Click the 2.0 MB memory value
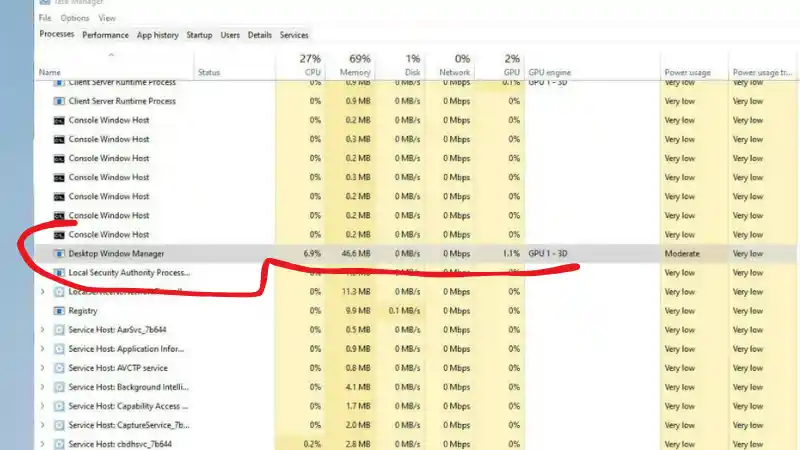800x450 pixels. pos(358,425)
